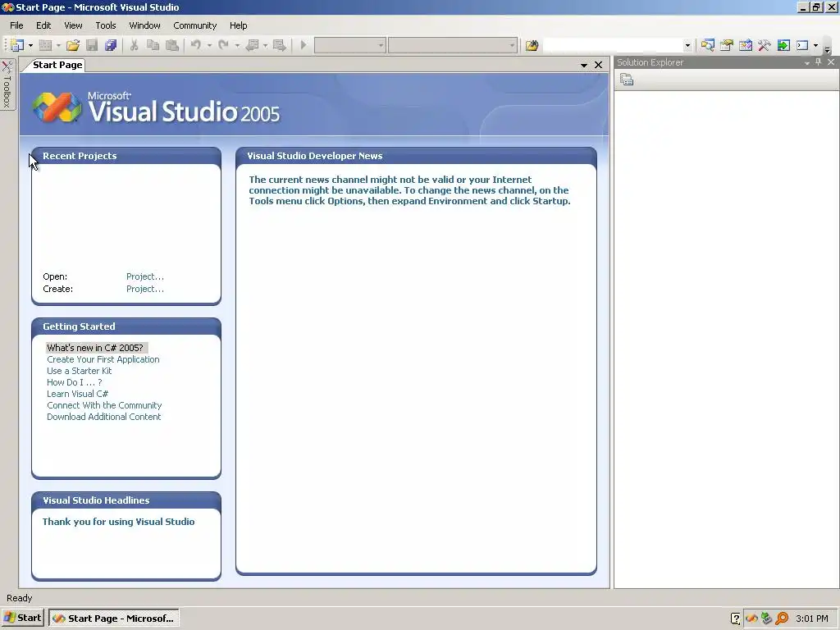Screen dimensions: 840x630
Task: Open the Navigate Backward dropdown arrow
Action: tap(265, 46)
